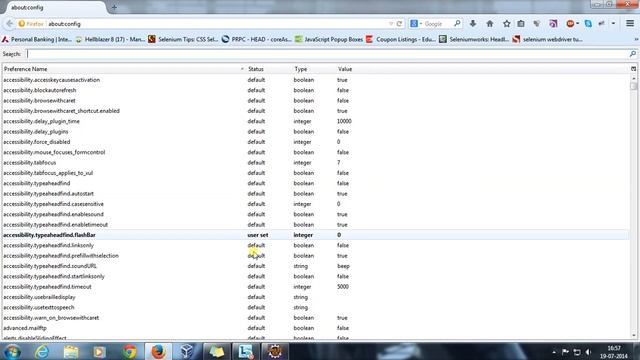Select accessibility.blockautorefresh preference
Image resolution: width=640 pixels, height=360 pixels.
(40, 90)
